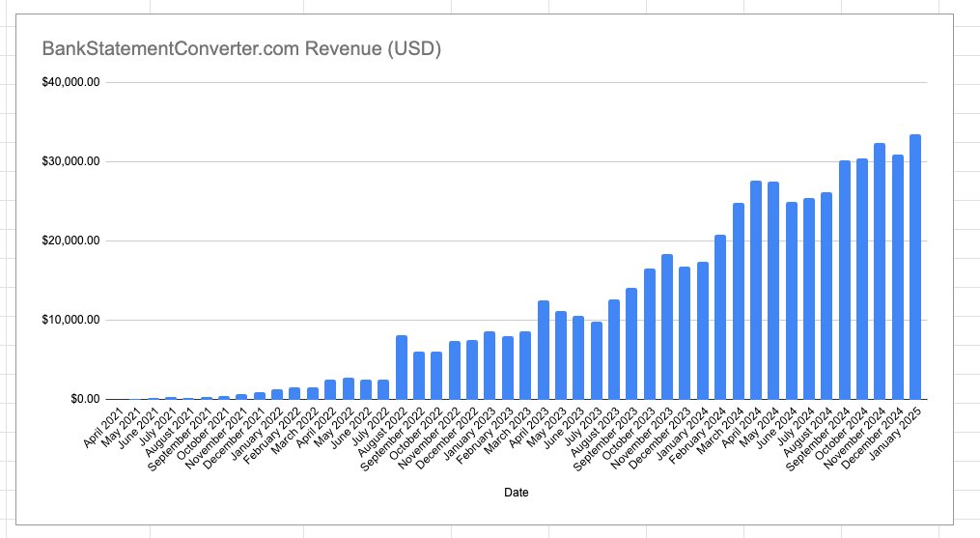
Task: Click the January 2025 revenue bar
Action: click(915, 267)
